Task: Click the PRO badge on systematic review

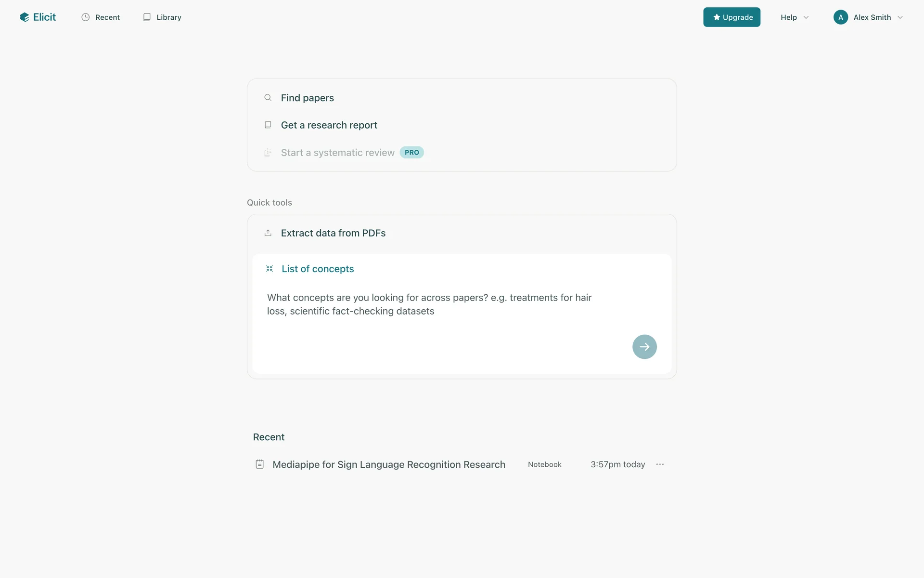Action: click(411, 153)
